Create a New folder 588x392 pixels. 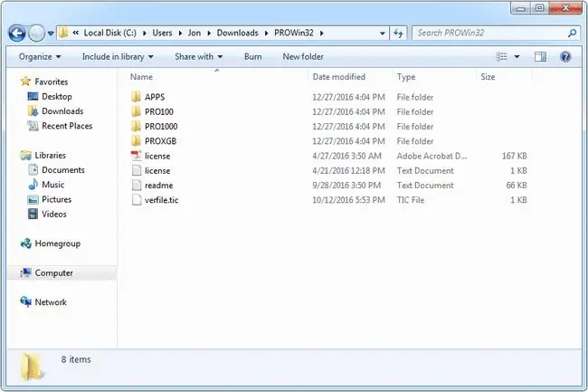click(303, 57)
